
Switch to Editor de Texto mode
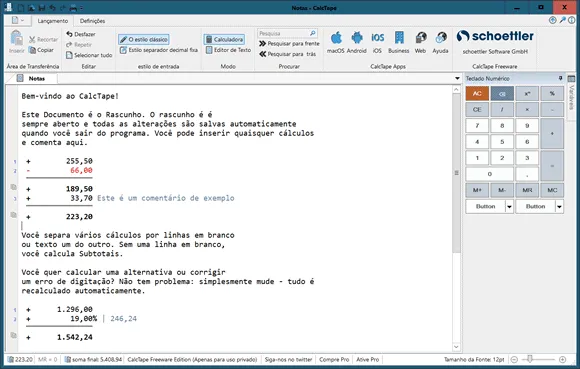coord(228,50)
